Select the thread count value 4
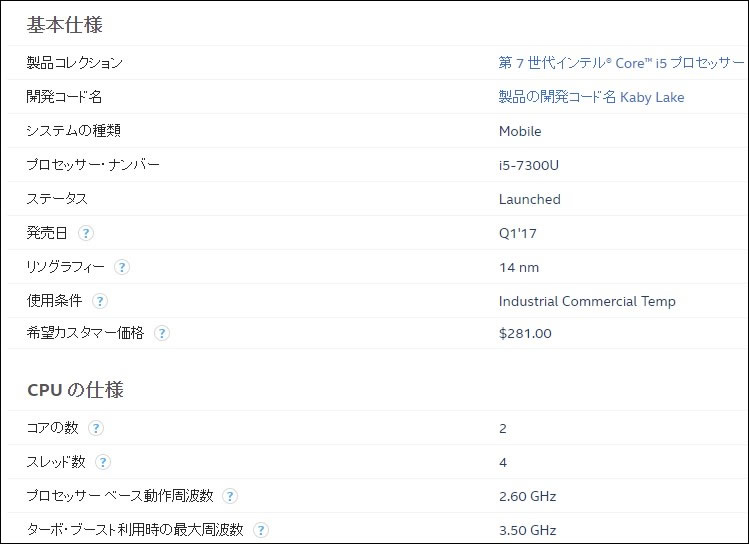The width and height of the screenshot is (749, 544). click(x=503, y=462)
